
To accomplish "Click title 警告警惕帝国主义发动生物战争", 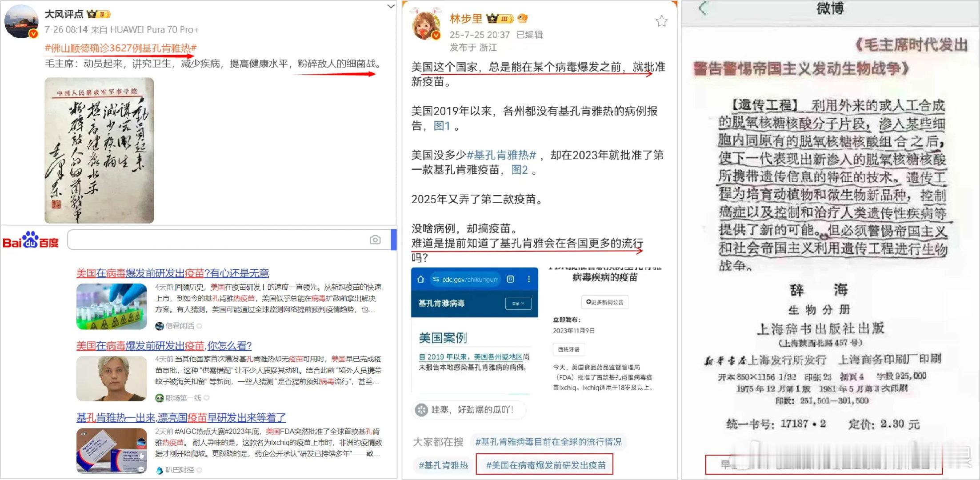I will pos(801,68).
